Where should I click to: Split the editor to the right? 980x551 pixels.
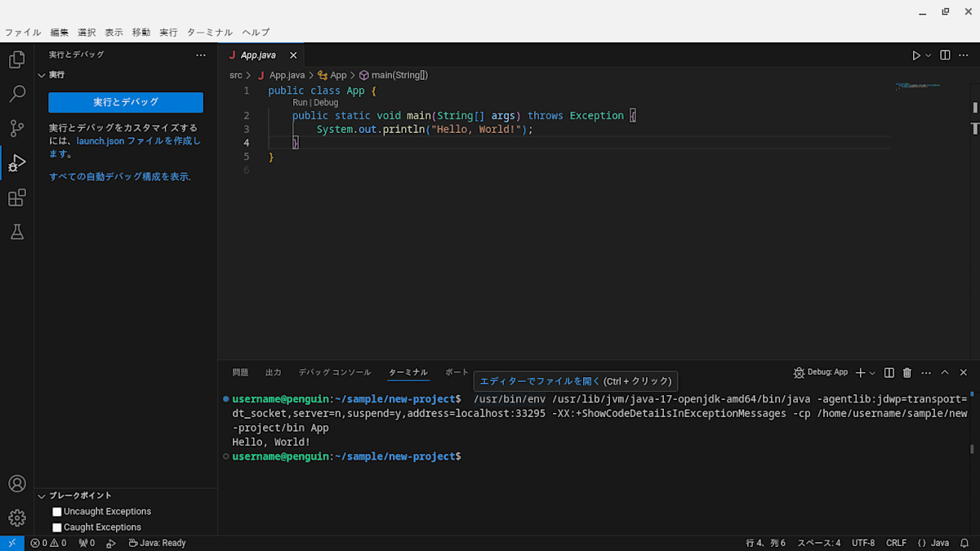coord(945,56)
